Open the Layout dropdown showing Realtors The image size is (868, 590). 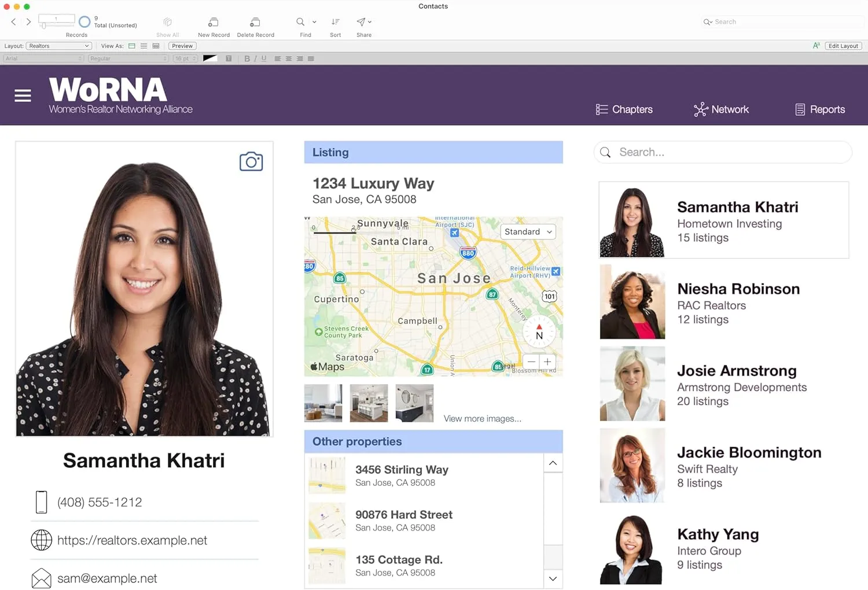pos(59,46)
